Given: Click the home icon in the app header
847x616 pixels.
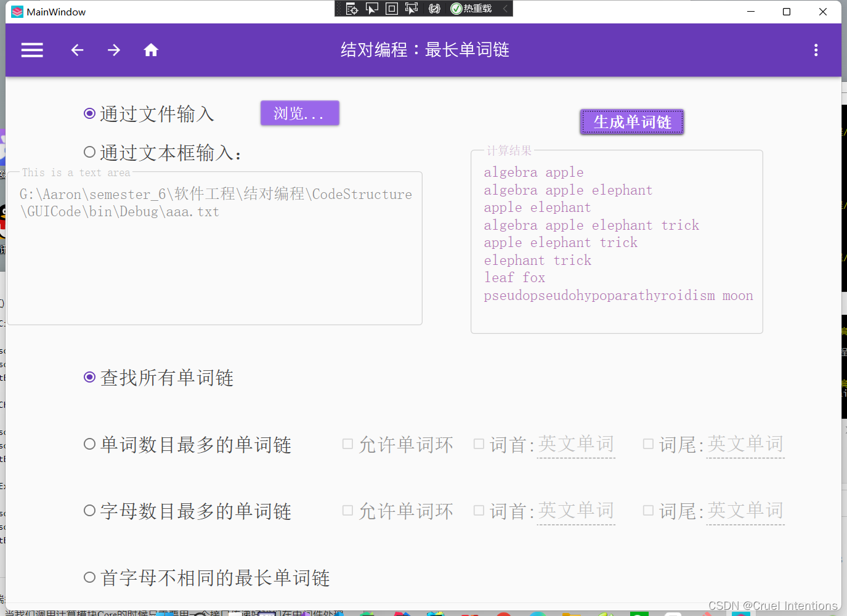Looking at the screenshot, I should (x=150, y=50).
